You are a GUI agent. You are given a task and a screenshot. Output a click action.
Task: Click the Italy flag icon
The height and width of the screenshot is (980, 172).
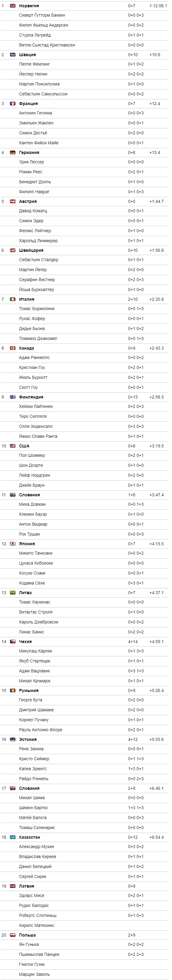[x=13, y=299]
